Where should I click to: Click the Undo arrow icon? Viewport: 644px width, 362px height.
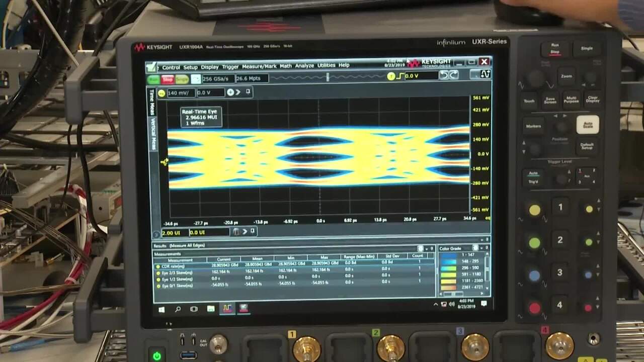[443, 75]
